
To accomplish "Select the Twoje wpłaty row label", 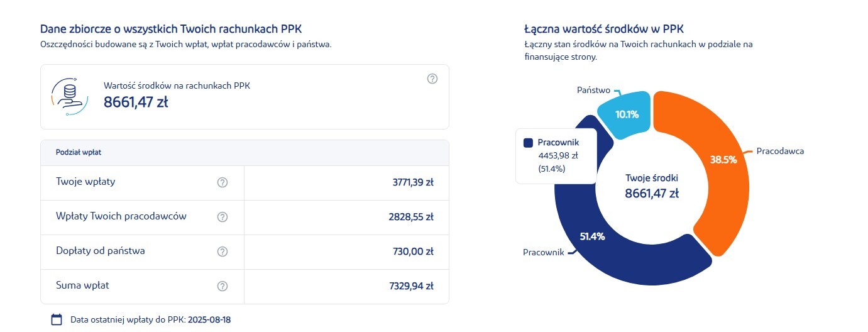I will pyautogui.click(x=85, y=182).
